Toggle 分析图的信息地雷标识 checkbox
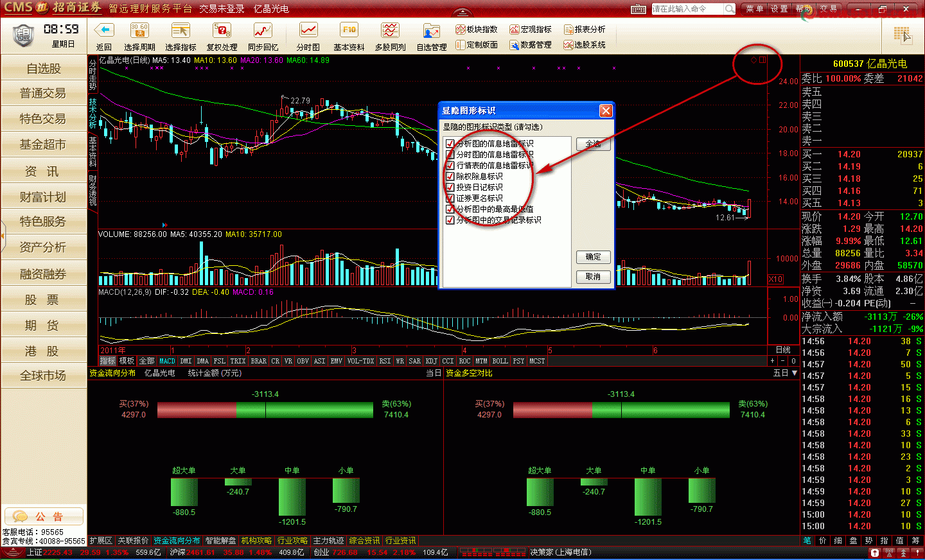 pos(450,144)
